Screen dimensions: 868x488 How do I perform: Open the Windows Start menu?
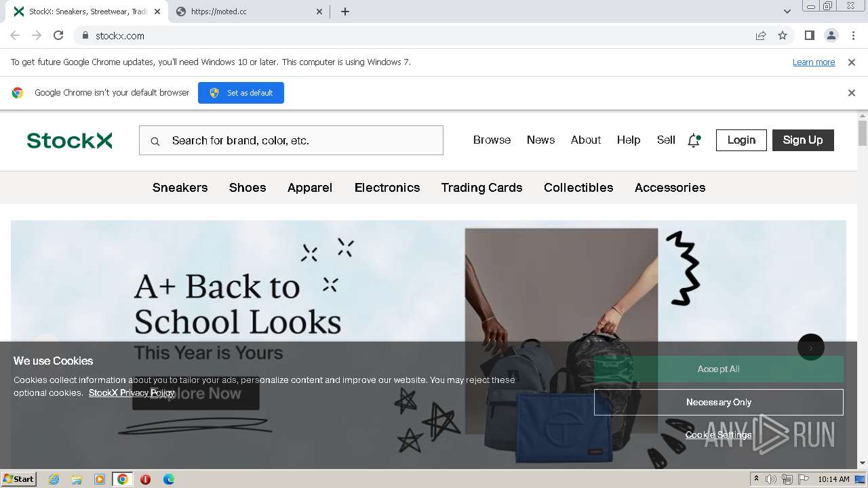tap(19, 479)
